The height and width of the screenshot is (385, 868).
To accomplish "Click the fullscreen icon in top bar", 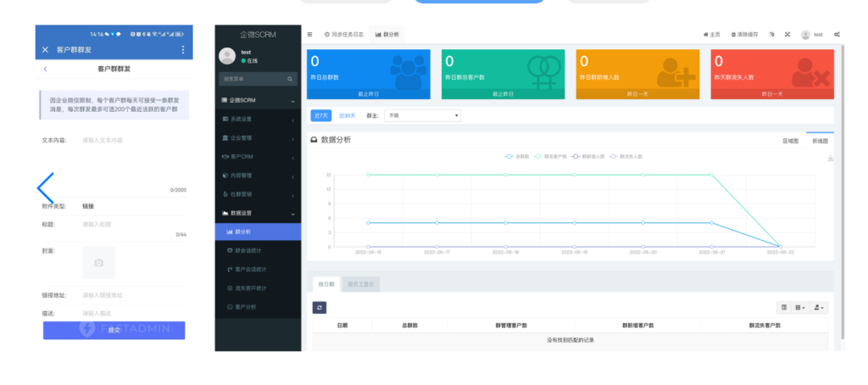I will point(787,35).
